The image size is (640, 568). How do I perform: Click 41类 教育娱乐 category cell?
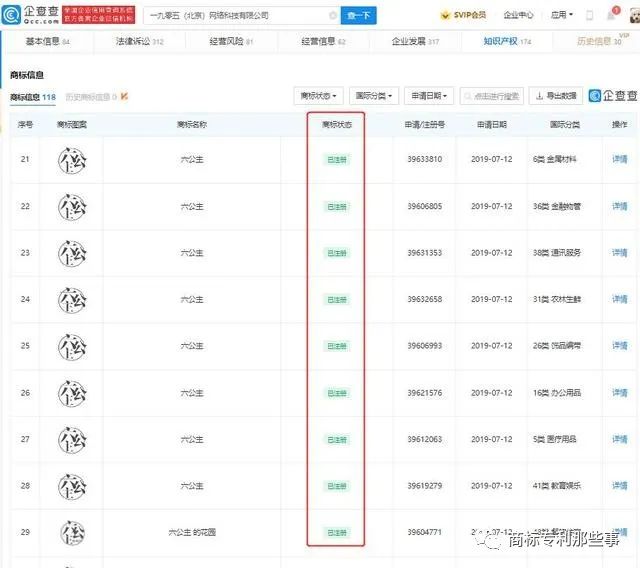point(557,486)
